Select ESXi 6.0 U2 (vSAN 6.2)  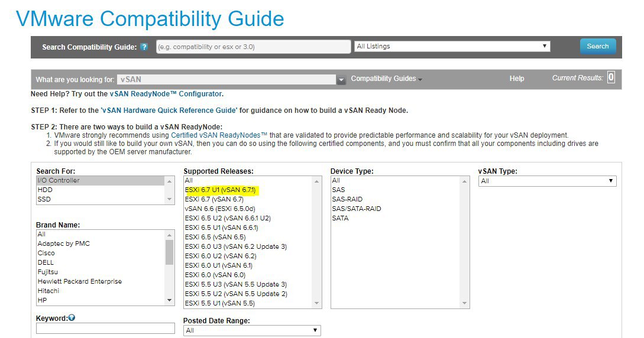click(248, 256)
